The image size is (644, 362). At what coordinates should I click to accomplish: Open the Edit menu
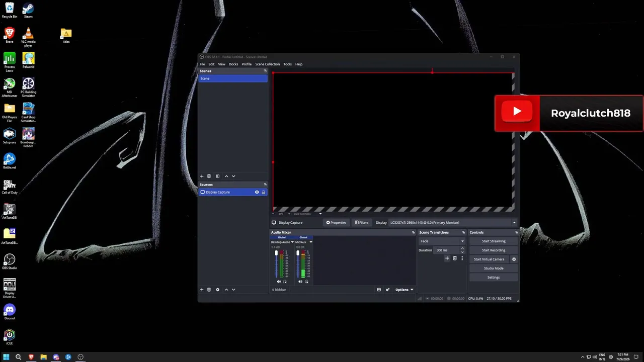click(x=211, y=64)
